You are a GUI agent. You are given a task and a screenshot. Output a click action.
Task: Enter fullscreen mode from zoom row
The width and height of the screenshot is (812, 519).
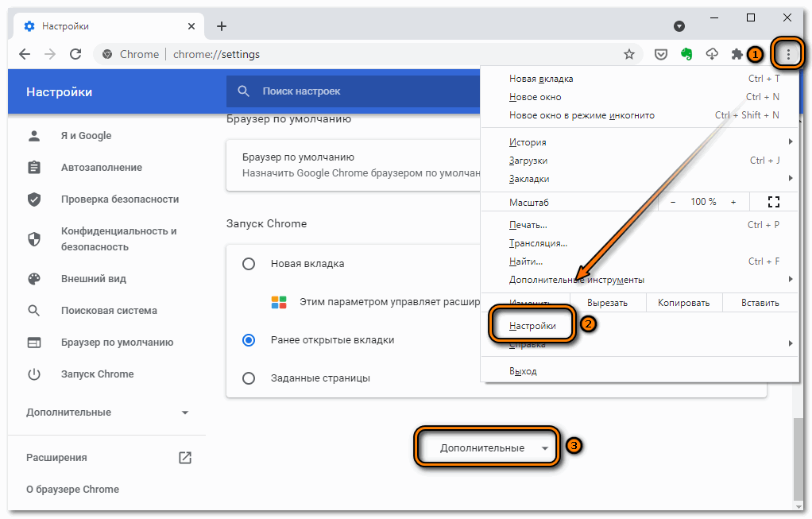click(773, 202)
